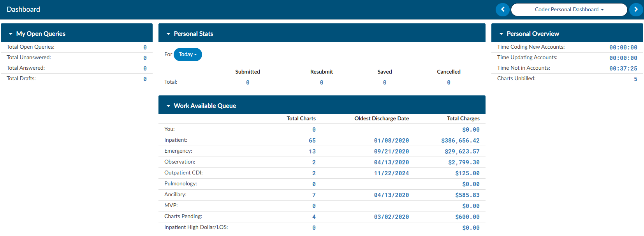644x236 pixels.
Task: Click the Time Updating Accounts value
Action: click(x=623, y=58)
